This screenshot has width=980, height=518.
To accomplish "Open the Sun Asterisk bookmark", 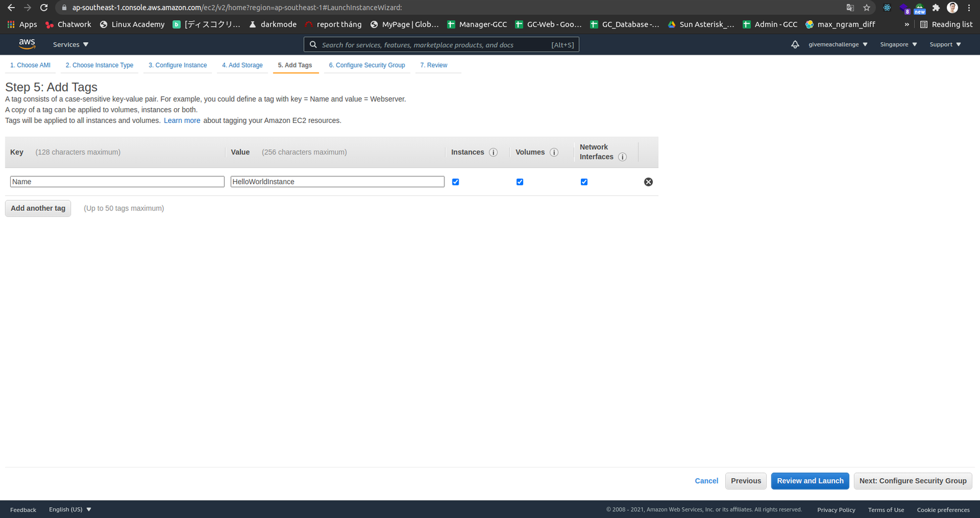I will pyautogui.click(x=701, y=24).
